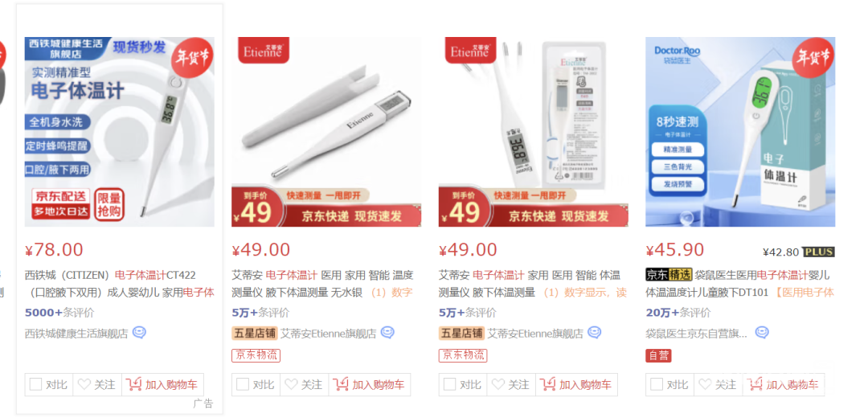Tick 对比 checkbox on first ¥49.00 艾蒂安 item

tap(256, 384)
